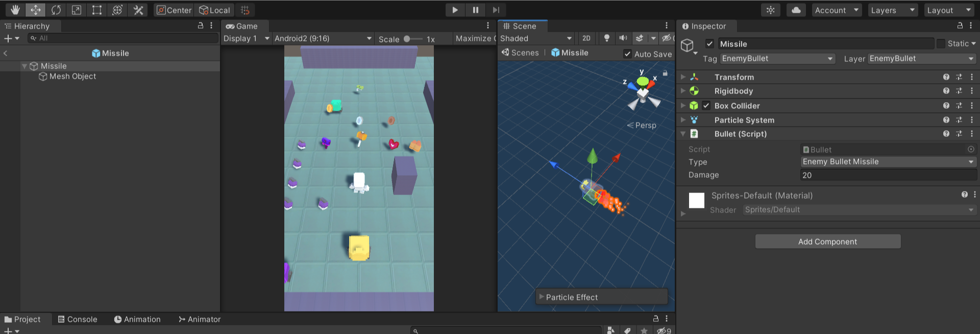Click the Step frame button
This screenshot has width=980, height=334.
[496, 10]
